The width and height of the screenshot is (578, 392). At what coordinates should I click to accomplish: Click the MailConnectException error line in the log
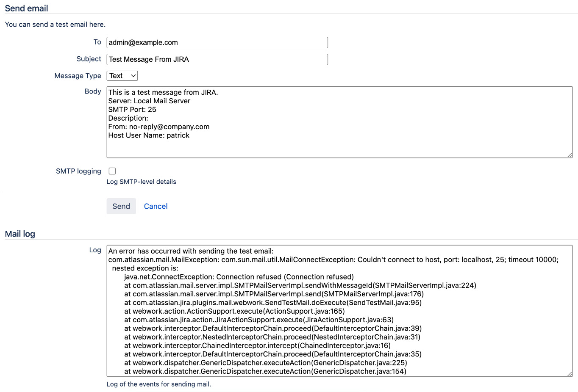click(297, 259)
